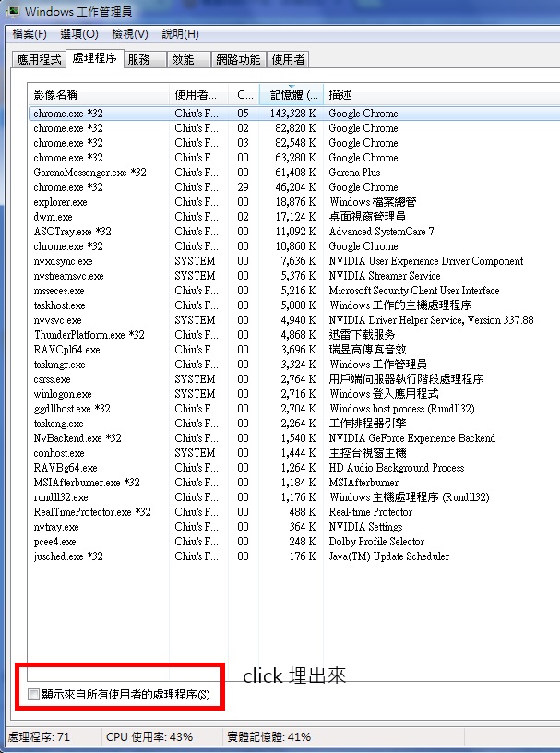Image resolution: width=560 pixels, height=753 pixels.
Task: Select the GarenaMessenger.exe *32 process
Action: point(293,173)
